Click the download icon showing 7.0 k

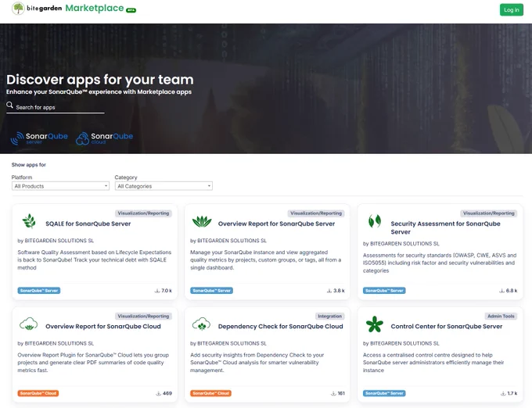point(157,291)
